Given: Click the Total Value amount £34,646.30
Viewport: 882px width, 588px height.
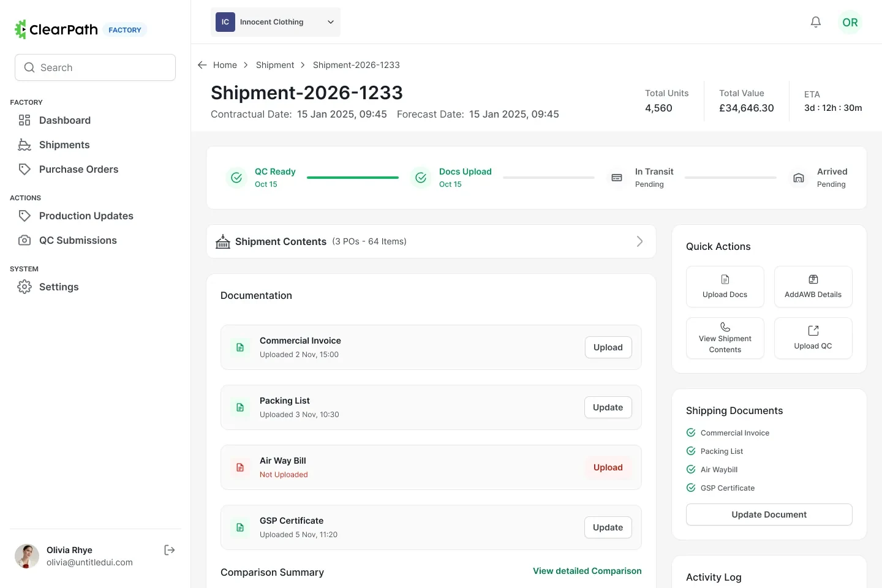Looking at the screenshot, I should pyautogui.click(x=747, y=108).
